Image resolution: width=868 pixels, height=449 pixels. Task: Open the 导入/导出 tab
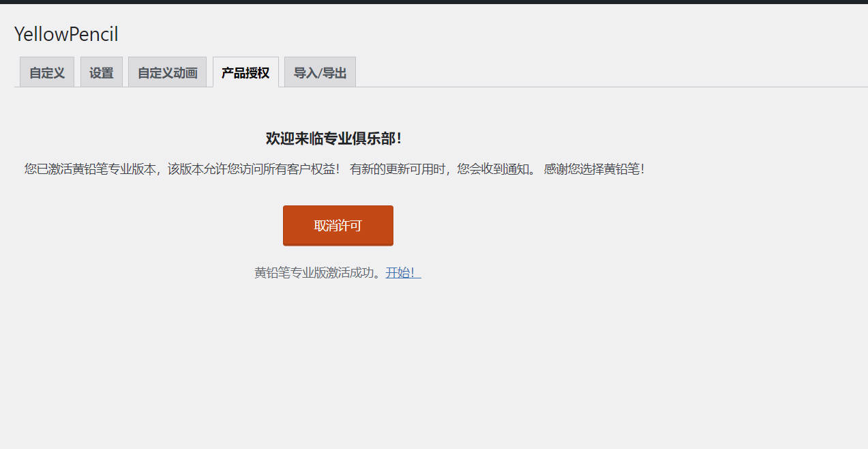(320, 72)
